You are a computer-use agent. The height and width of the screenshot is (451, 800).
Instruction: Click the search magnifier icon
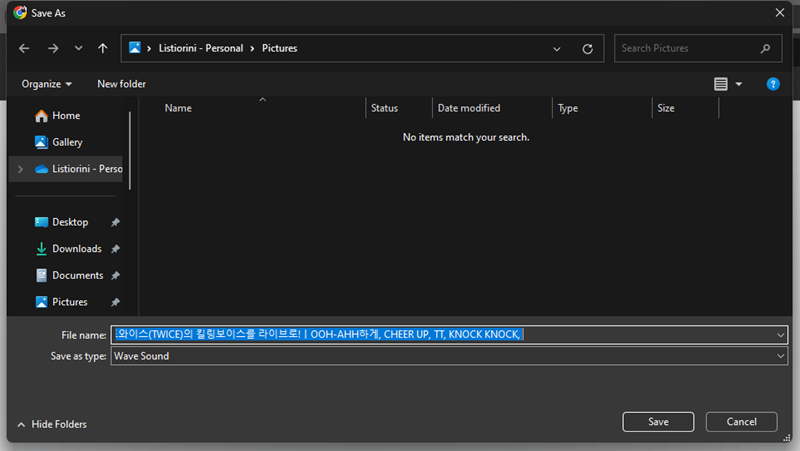[x=765, y=48]
